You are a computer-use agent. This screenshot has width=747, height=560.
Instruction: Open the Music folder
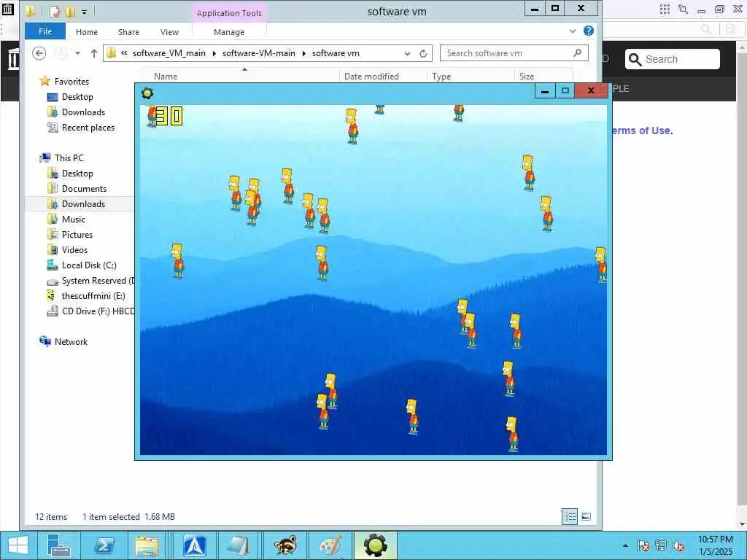[x=74, y=219]
